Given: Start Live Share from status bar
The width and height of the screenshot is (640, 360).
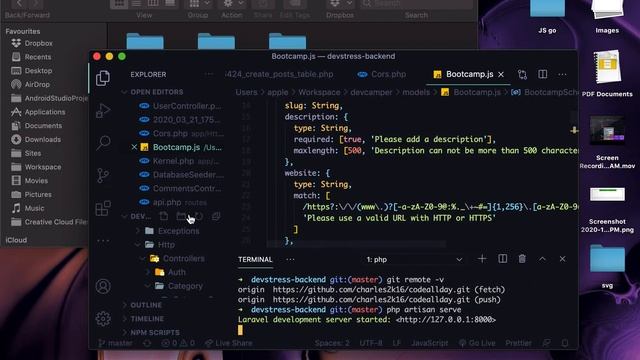Looking at the screenshot, I should [x=229, y=343].
